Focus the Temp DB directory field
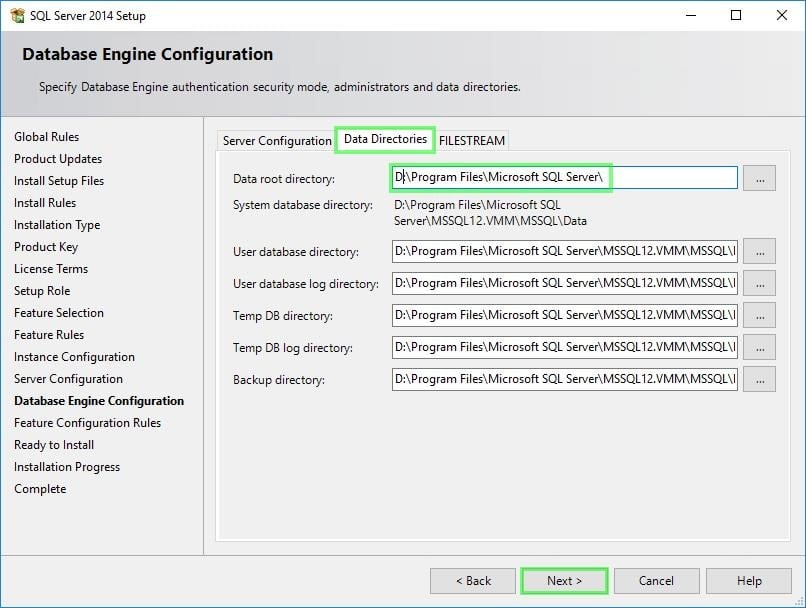806x608 pixels. point(564,315)
